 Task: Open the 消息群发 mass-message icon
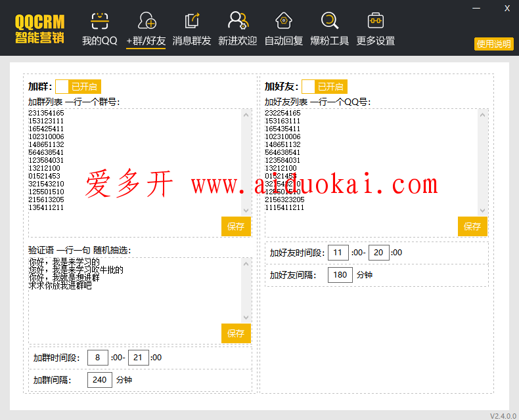pos(192,21)
